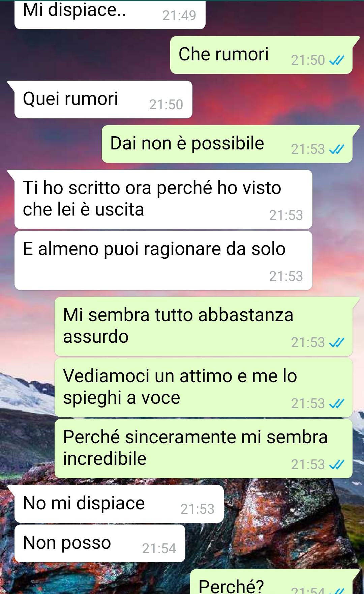Tap the 21:54 timestamp on 'Non posso'
Viewport: 364px width, 594px height.
[x=159, y=549]
